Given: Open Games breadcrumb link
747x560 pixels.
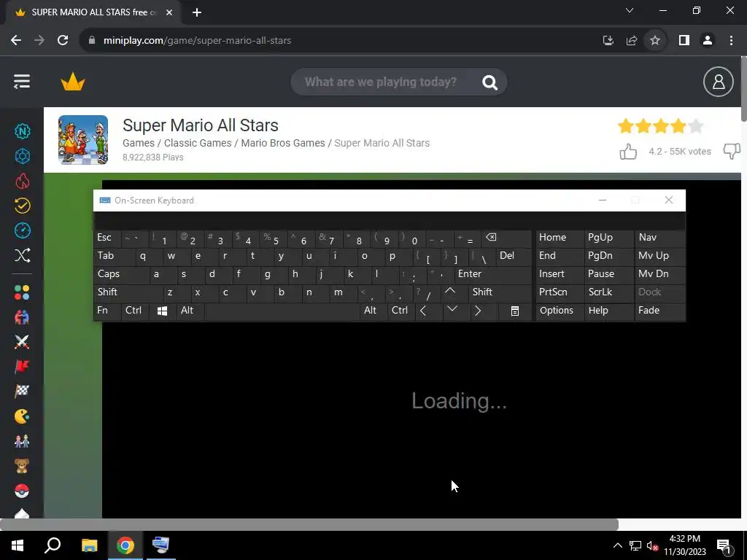Looking at the screenshot, I should [139, 143].
